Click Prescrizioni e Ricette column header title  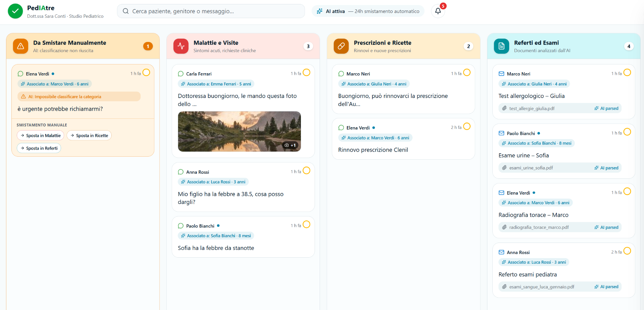click(382, 43)
